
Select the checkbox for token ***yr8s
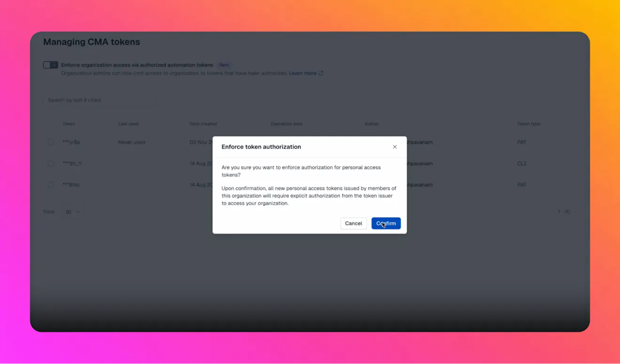(51, 142)
